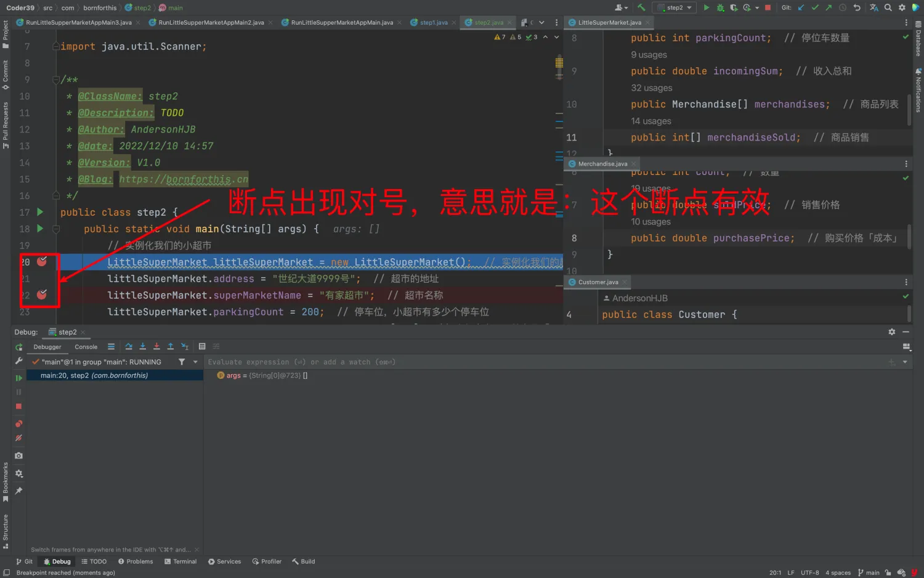Click the Build project hammer icon
Screen dimensions: 924x578
[641, 7]
